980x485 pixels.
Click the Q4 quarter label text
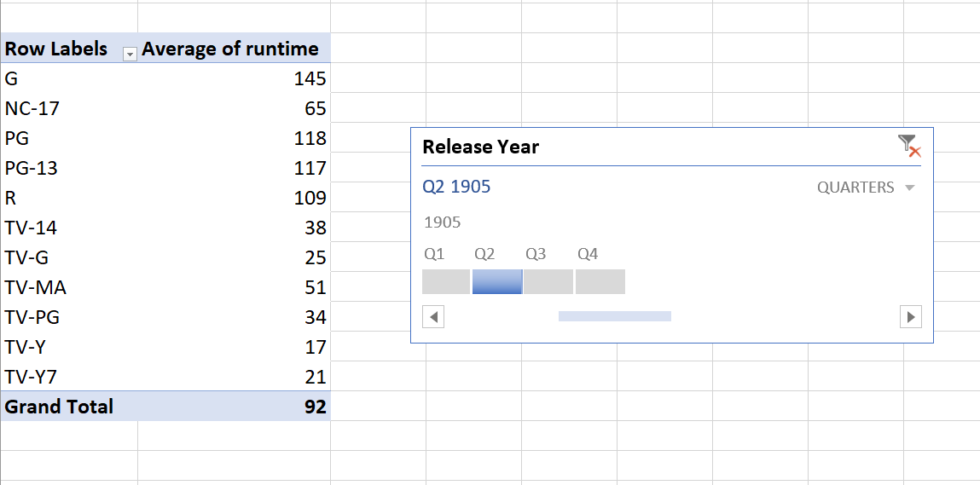[588, 254]
